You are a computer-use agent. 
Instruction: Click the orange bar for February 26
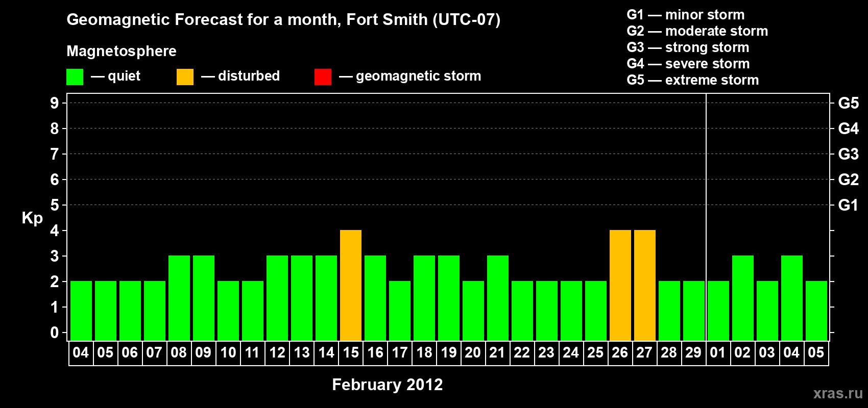620,285
